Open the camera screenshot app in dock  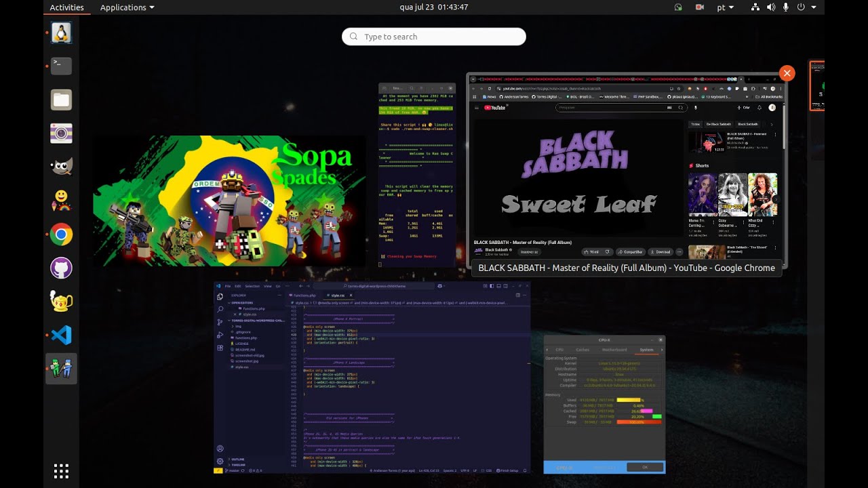[x=61, y=133]
